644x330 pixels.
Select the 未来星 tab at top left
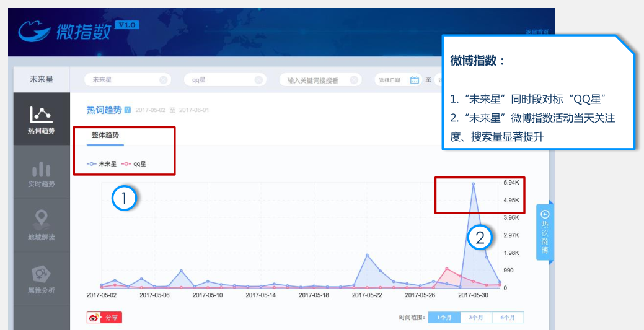click(42, 79)
